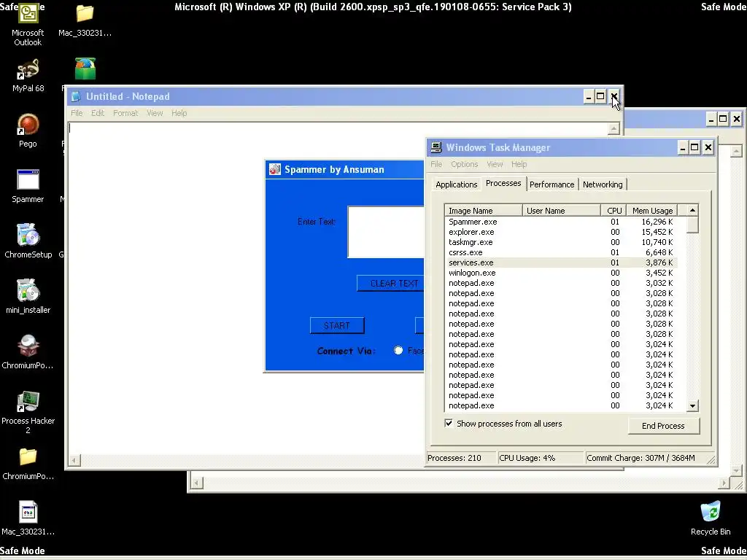The image size is (747, 560).
Task: Click the process list scroll up arrow
Action: coord(693,210)
